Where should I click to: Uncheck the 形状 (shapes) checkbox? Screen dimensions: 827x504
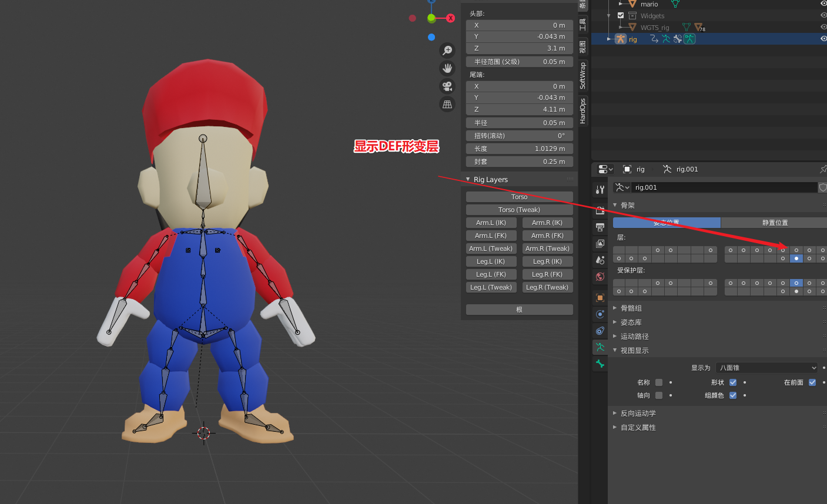pos(733,382)
